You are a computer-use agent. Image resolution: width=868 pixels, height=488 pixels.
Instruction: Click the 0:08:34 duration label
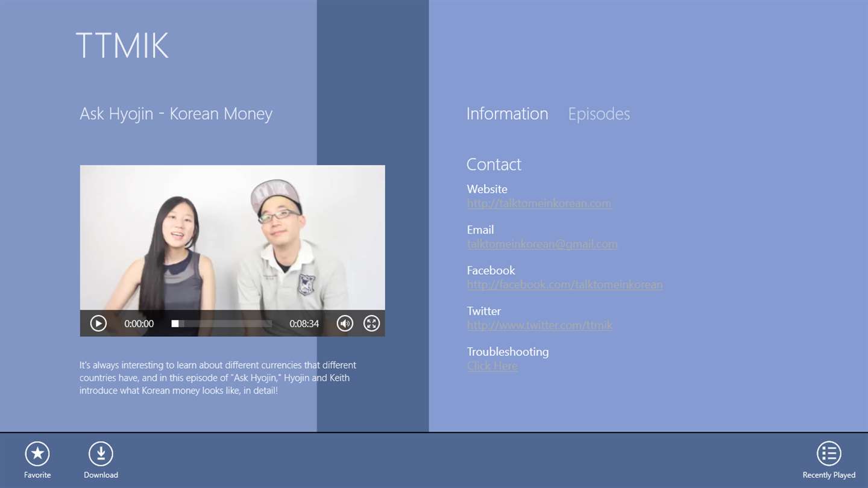coord(304,324)
